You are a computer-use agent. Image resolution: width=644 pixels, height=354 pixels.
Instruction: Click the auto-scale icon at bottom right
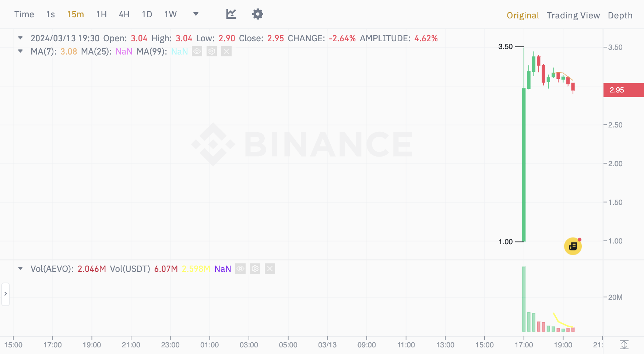click(x=624, y=345)
